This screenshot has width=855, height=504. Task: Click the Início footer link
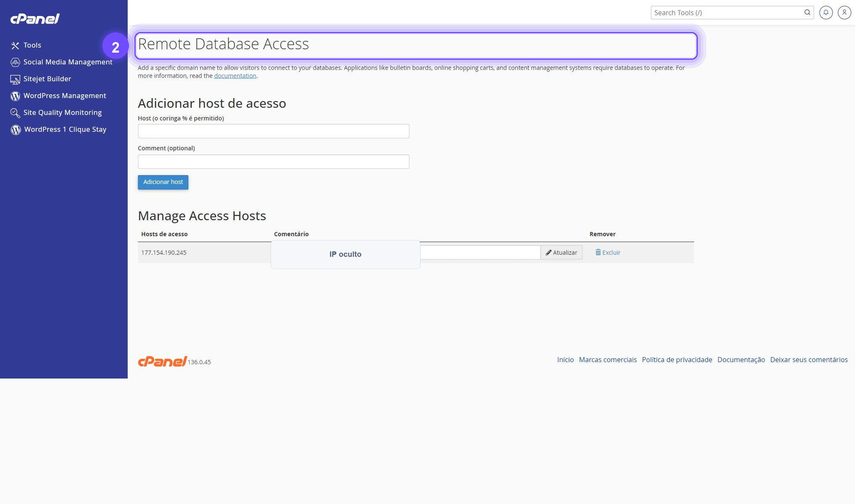[566, 360]
